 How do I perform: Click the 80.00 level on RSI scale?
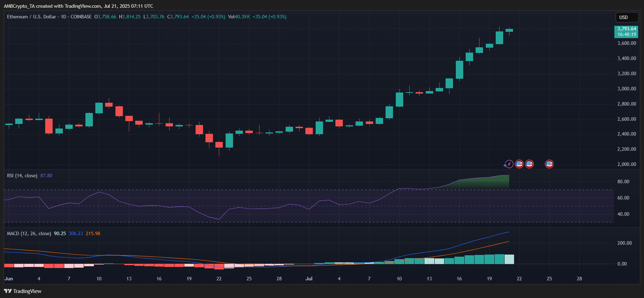point(623,181)
